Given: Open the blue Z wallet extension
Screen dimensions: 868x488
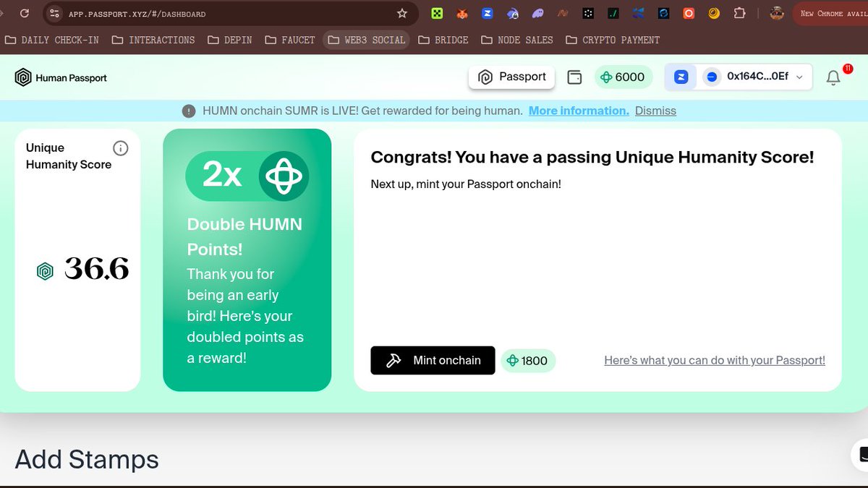Looking at the screenshot, I should (488, 13).
